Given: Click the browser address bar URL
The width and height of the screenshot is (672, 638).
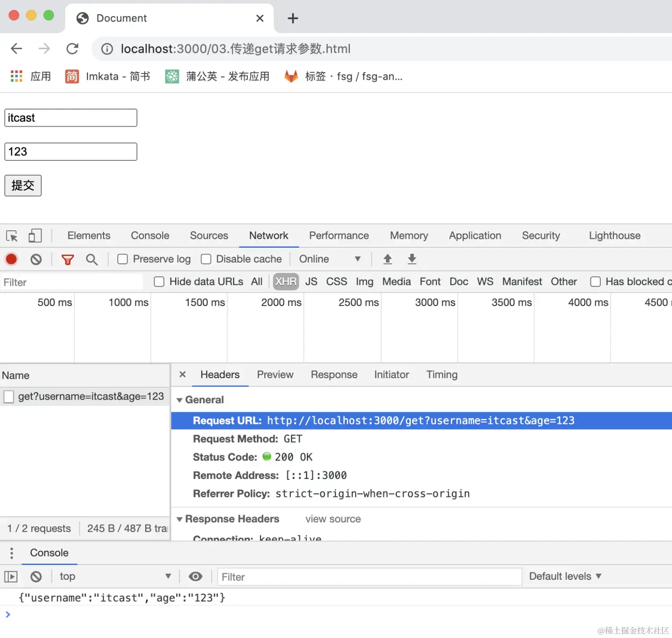Looking at the screenshot, I should [236, 49].
